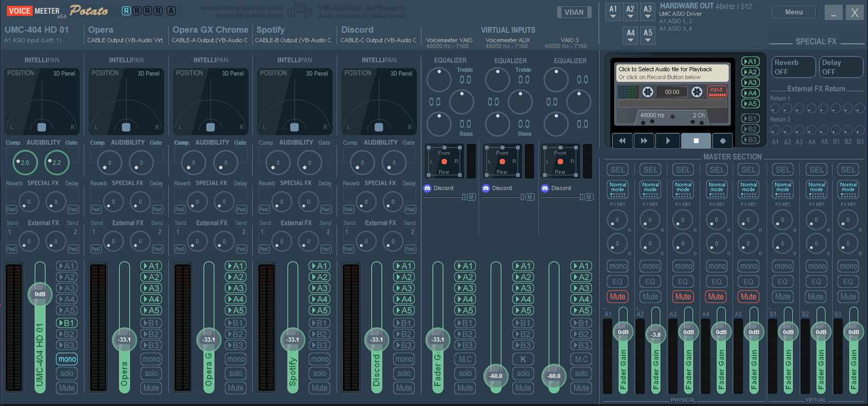Open the A3 hardware out dropdown
The width and height of the screenshot is (868, 406).
647,12
